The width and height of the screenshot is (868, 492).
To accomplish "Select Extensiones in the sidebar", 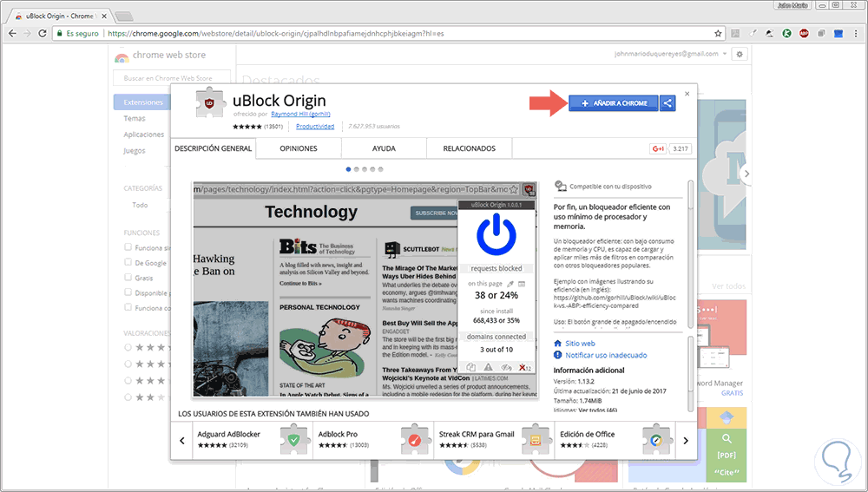I will pyautogui.click(x=143, y=102).
